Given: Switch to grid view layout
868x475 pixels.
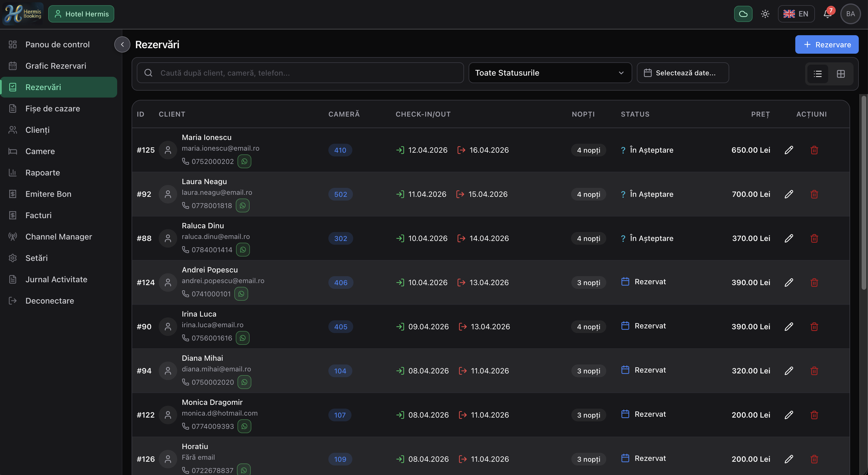Looking at the screenshot, I should point(841,74).
